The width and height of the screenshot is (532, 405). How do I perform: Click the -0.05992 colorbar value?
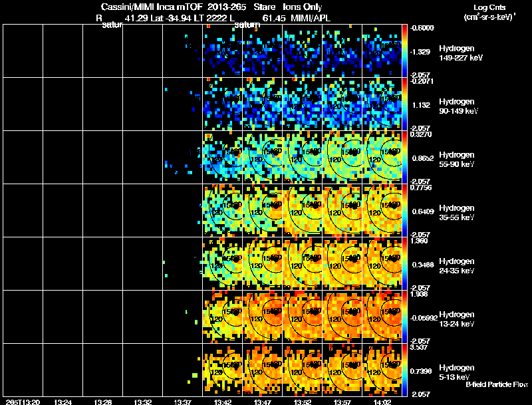424,318
